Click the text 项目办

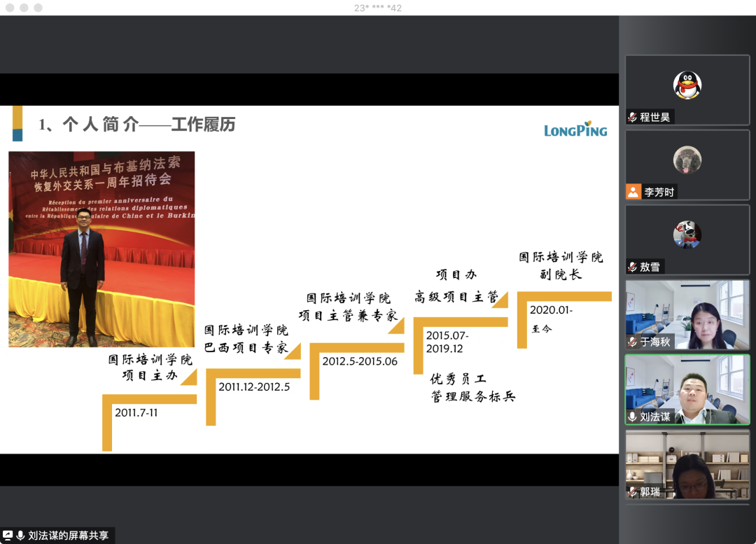pos(456,274)
